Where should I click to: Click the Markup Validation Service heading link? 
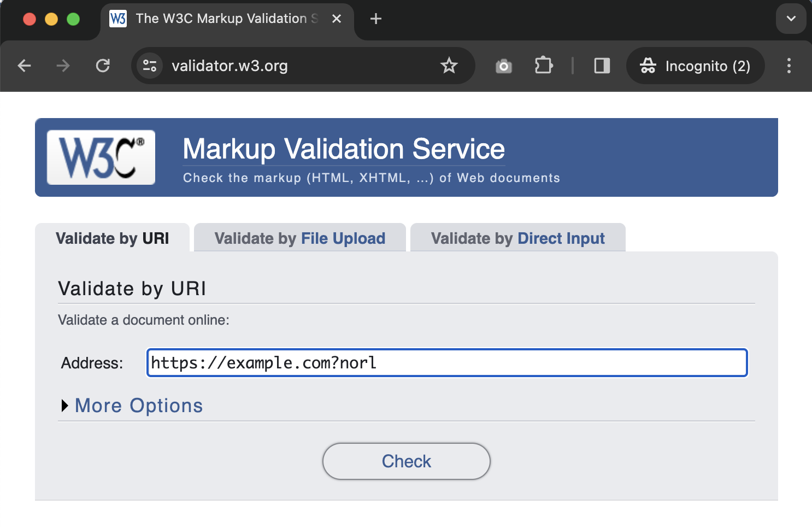[343, 148]
